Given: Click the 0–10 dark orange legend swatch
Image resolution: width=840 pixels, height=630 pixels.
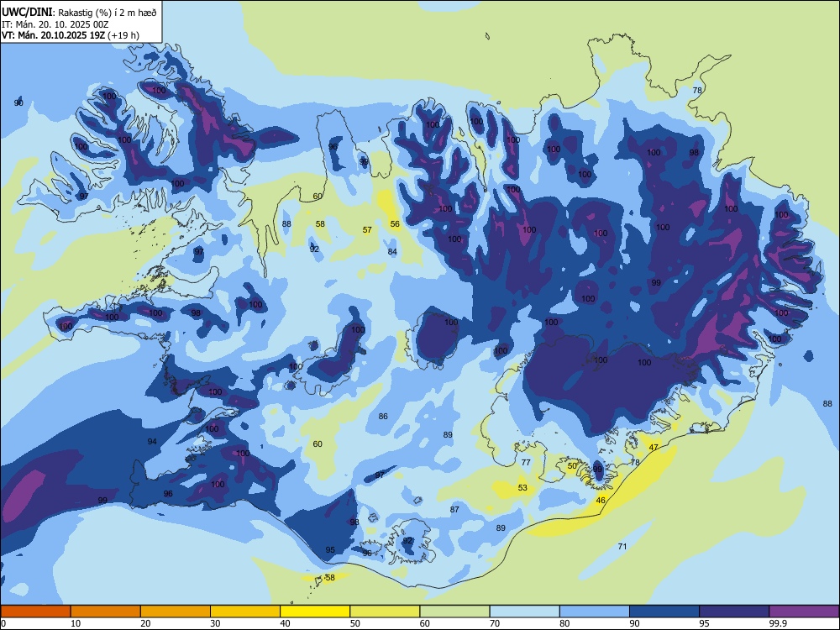Looking at the screenshot, I should (x=35, y=612).
